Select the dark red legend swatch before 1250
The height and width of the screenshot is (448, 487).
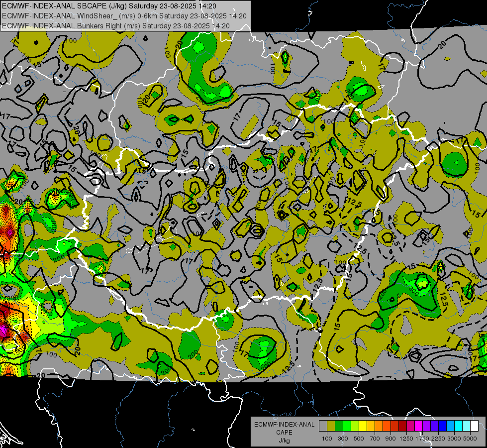pyautogui.click(x=402, y=426)
